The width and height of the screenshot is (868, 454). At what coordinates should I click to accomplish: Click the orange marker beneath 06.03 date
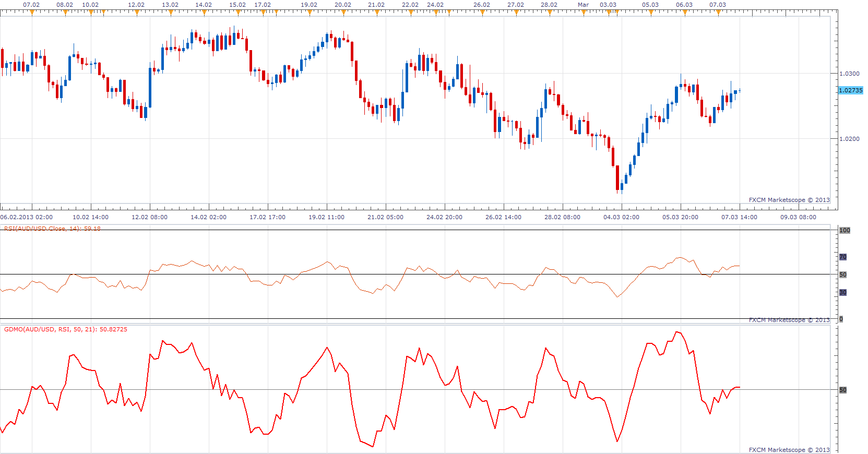click(x=685, y=13)
